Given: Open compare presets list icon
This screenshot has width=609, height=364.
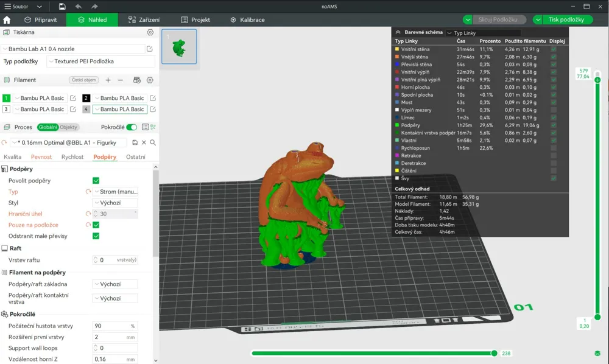Looking at the screenshot, I should pos(145,127).
